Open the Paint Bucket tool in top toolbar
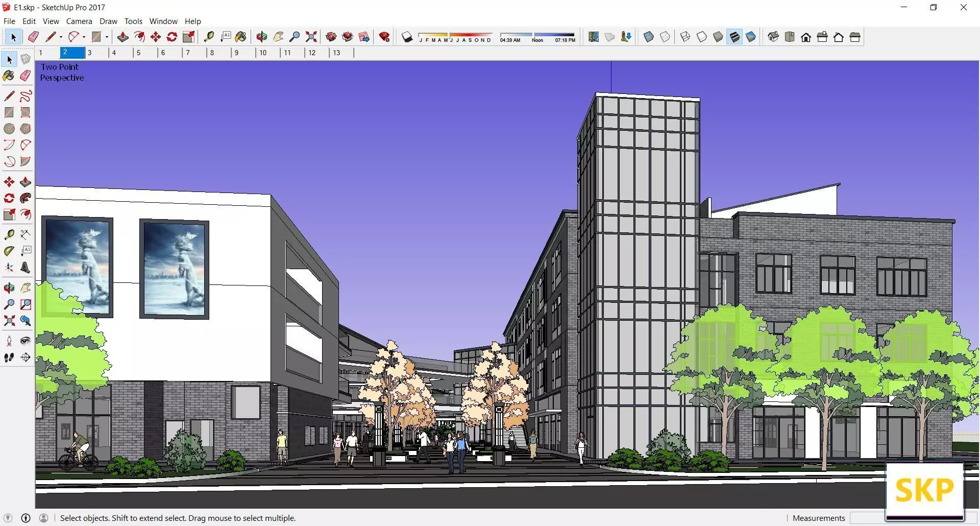The height and width of the screenshot is (526, 980). 241,37
